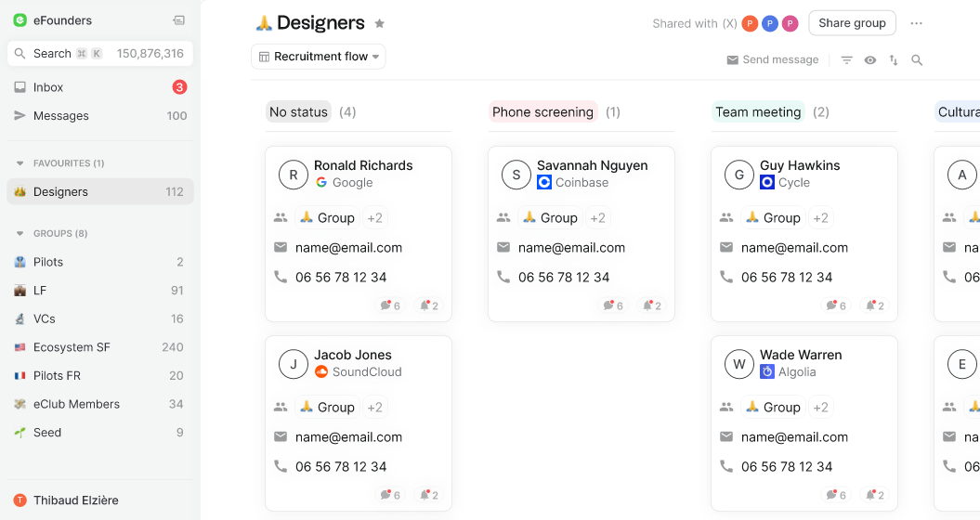Open comments icon on Jacob Jones card

click(390, 495)
